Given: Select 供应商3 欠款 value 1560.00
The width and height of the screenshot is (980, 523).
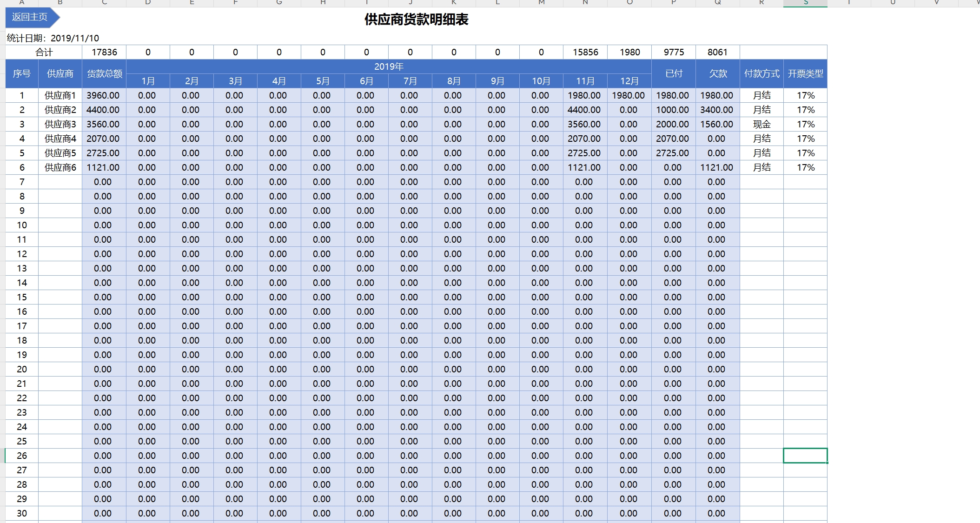Looking at the screenshot, I should pyautogui.click(x=717, y=124).
